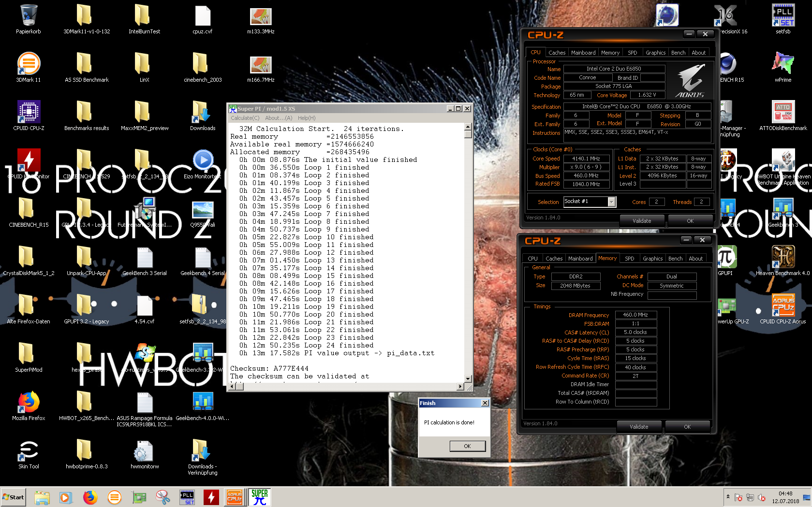Click the Core Voltage 1.632 V value
812x507 pixels.
[x=647, y=95]
